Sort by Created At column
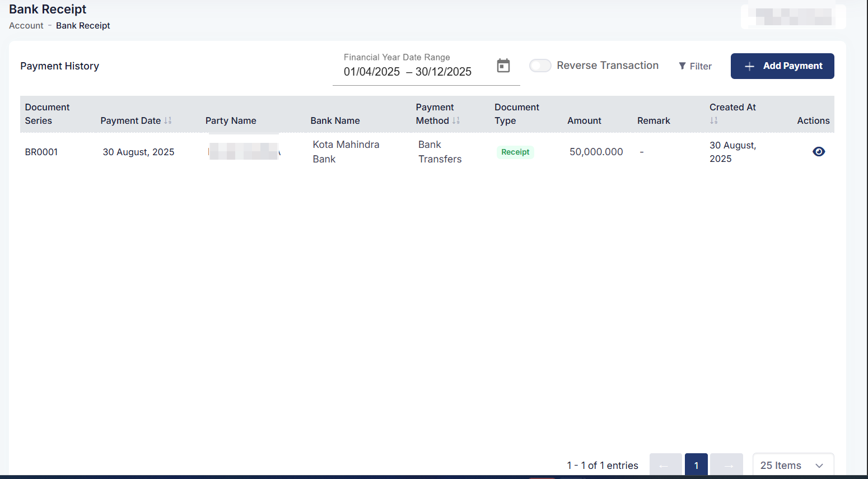The height and width of the screenshot is (479, 868). pyautogui.click(x=713, y=120)
